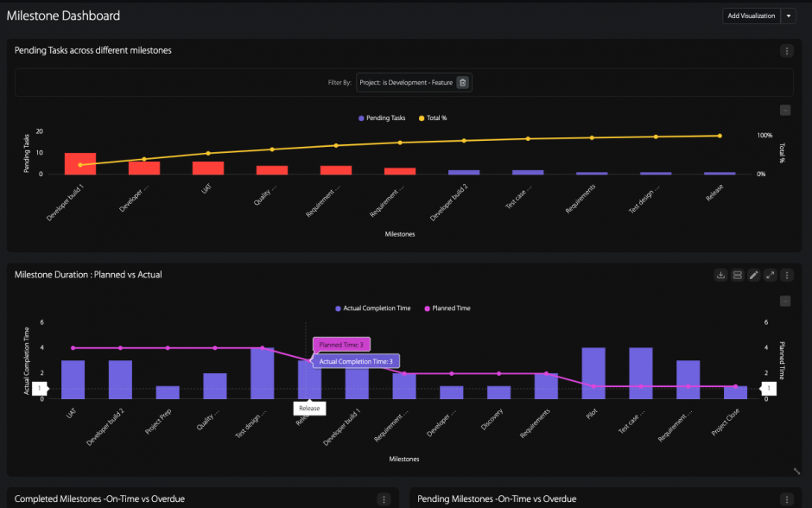Click the Release milestone tooltip marker
The height and width of the screenshot is (508, 812).
click(309, 408)
